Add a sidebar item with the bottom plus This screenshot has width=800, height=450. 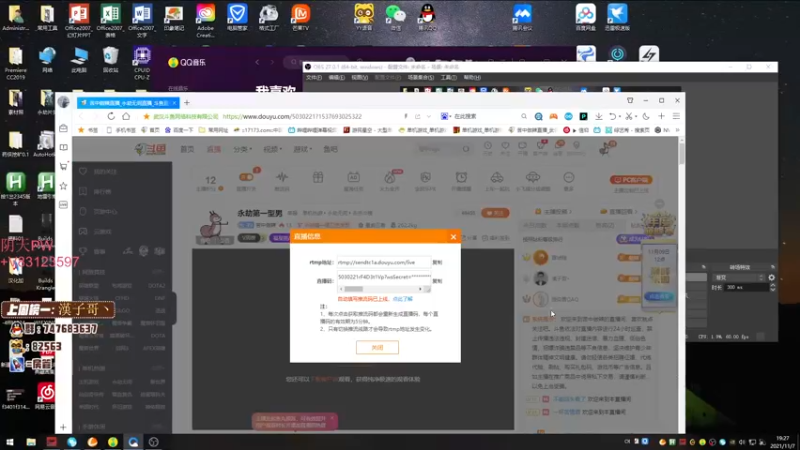(x=63, y=427)
